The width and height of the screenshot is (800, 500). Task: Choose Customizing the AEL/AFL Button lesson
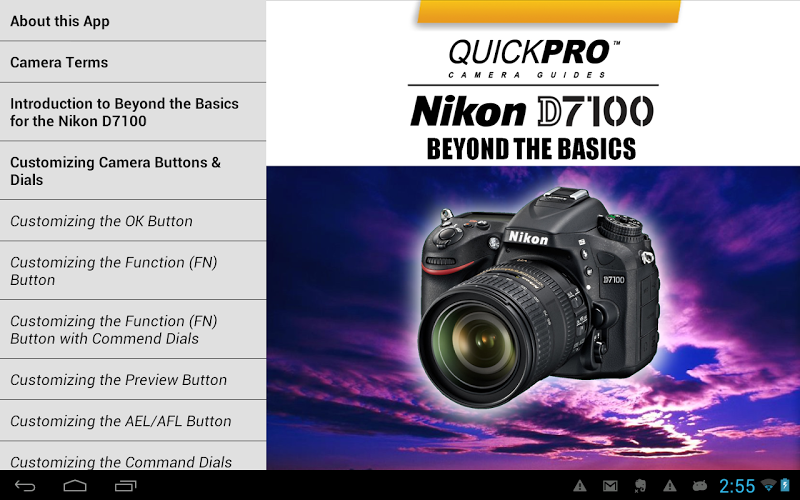(x=133, y=421)
